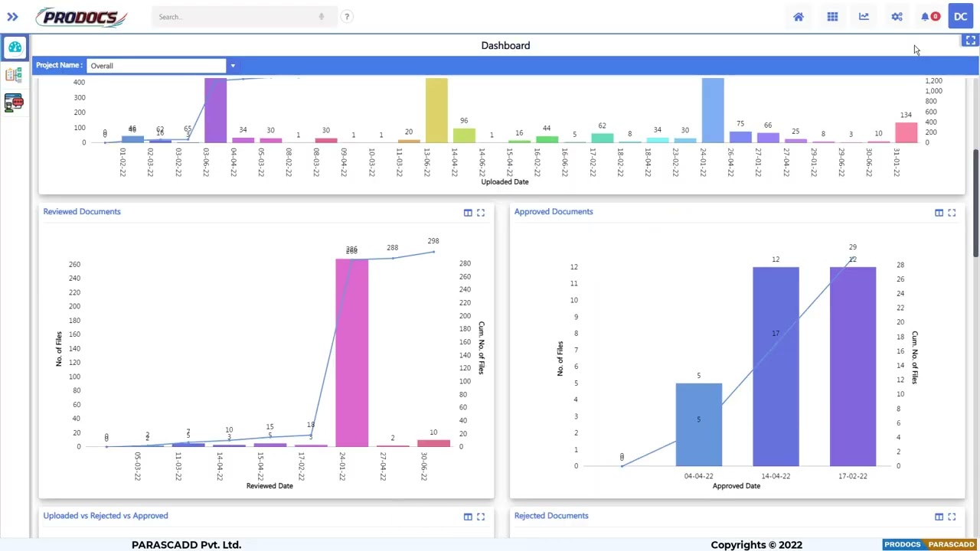Open the third sidebar module icon
This screenshot has width=980, height=551.
[13, 103]
